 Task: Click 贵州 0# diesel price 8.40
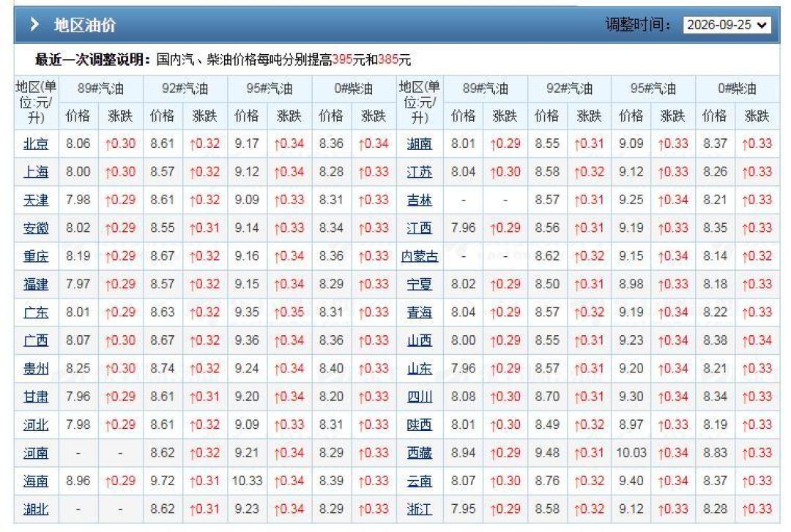click(331, 369)
